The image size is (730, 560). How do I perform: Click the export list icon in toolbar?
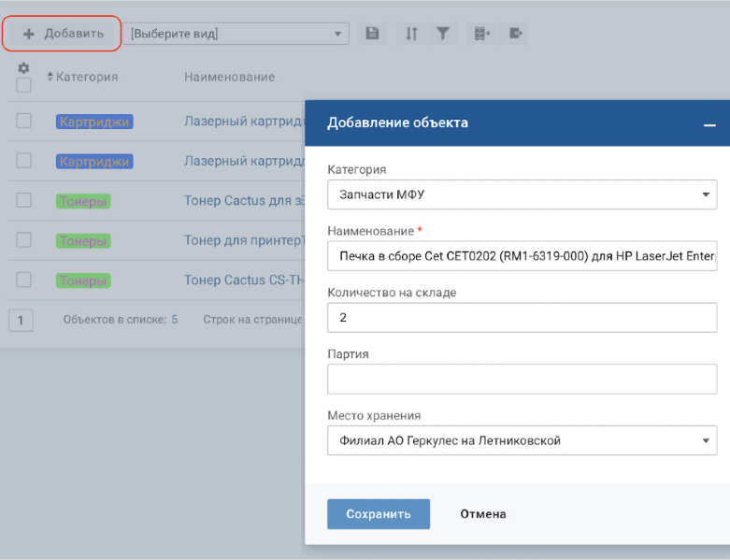click(516, 34)
